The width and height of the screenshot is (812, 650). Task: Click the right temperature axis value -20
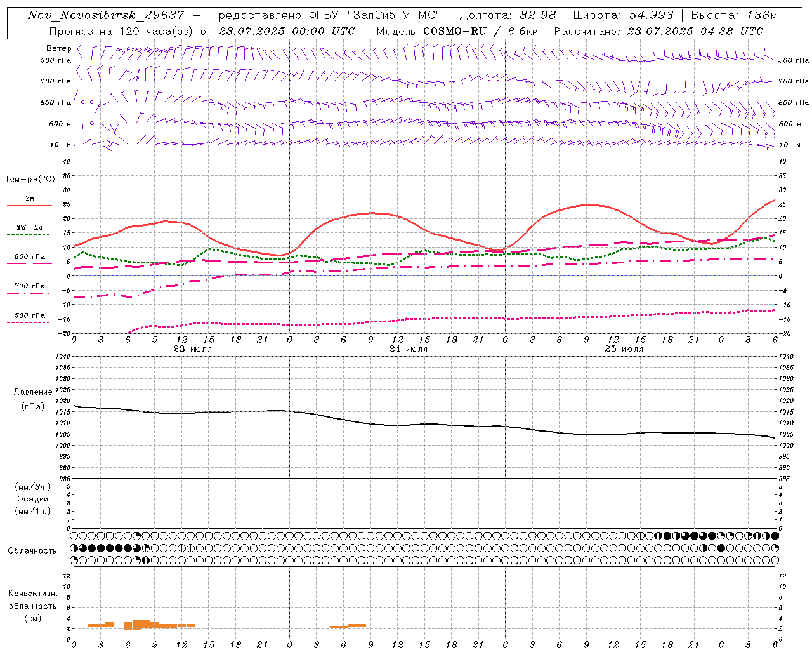pyautogui.click(x=785, y=333)
